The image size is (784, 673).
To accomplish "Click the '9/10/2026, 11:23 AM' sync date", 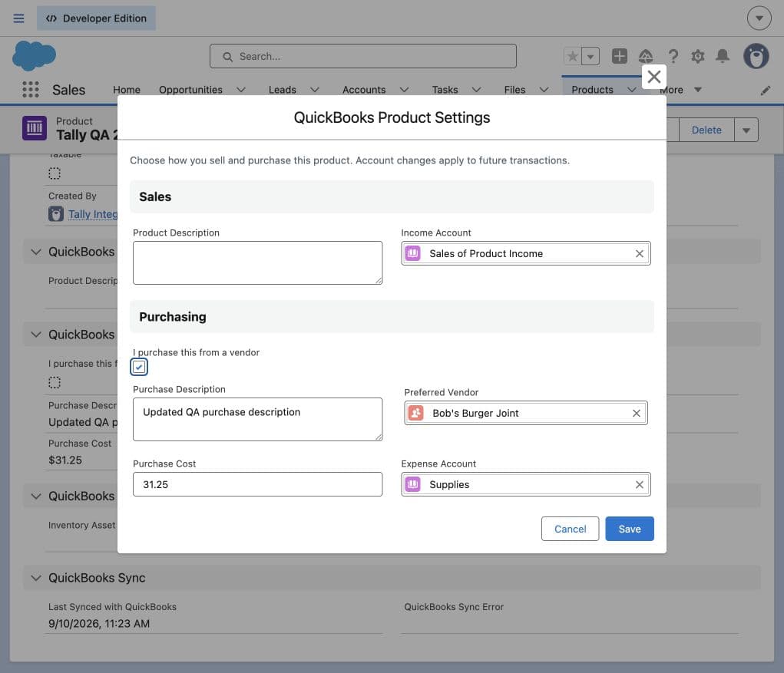I will pyautogui.click(x=99, y=624).
